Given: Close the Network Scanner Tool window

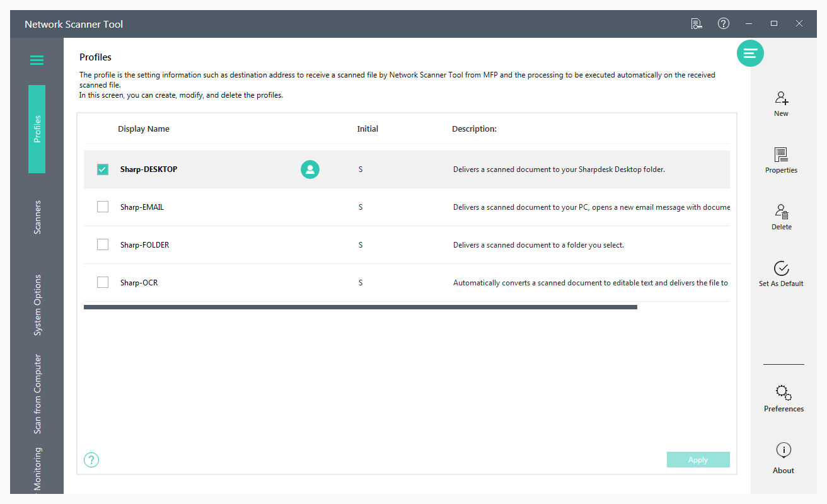Looking at the screenshot, I should (x=799, y=23).
